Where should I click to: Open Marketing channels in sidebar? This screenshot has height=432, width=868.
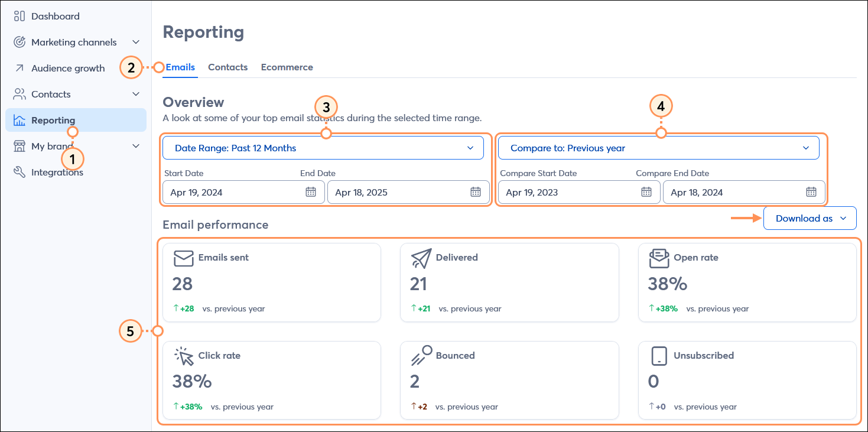(74, 42)
